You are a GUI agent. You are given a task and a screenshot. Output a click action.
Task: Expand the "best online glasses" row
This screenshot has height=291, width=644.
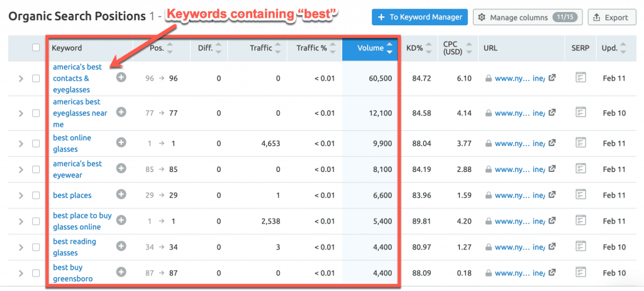(x=21, y=144)
